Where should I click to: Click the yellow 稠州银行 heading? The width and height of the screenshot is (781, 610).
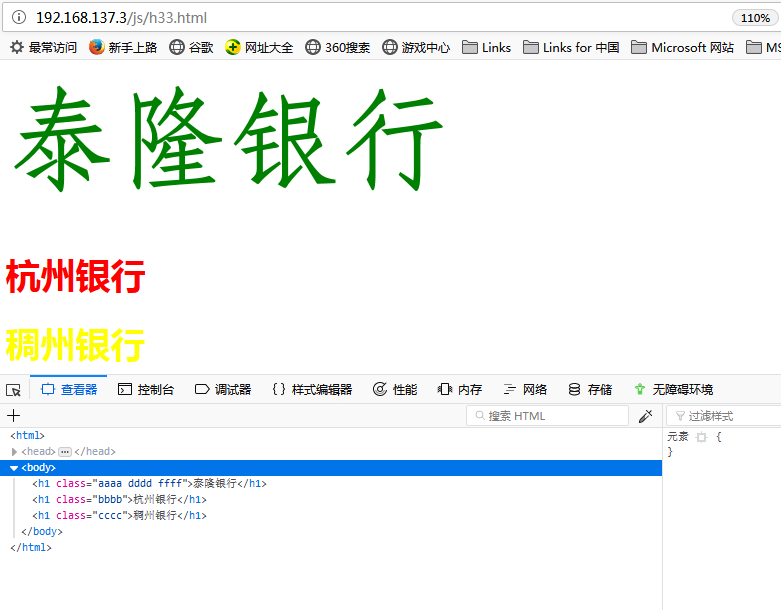(x=75, y=345)
